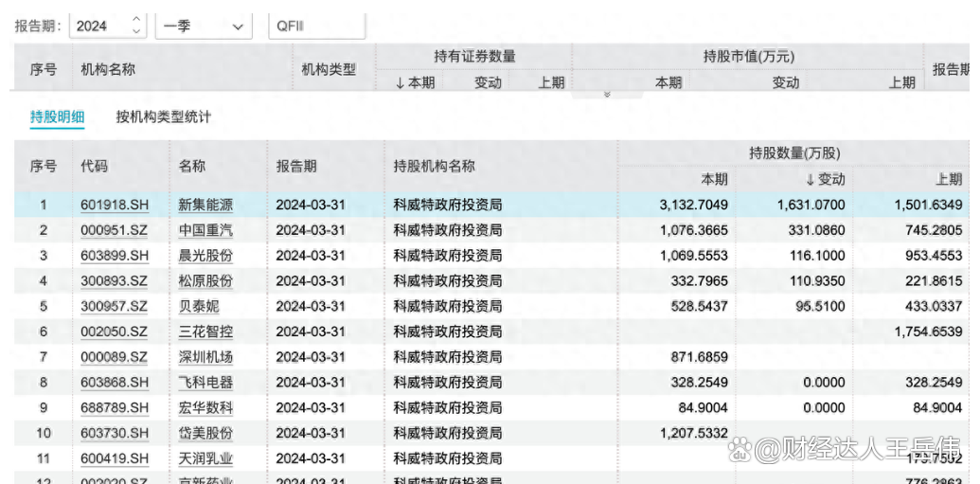The image size is (980, 484).
Task: Open stock name 岱美股份
Action: point(205,433)
